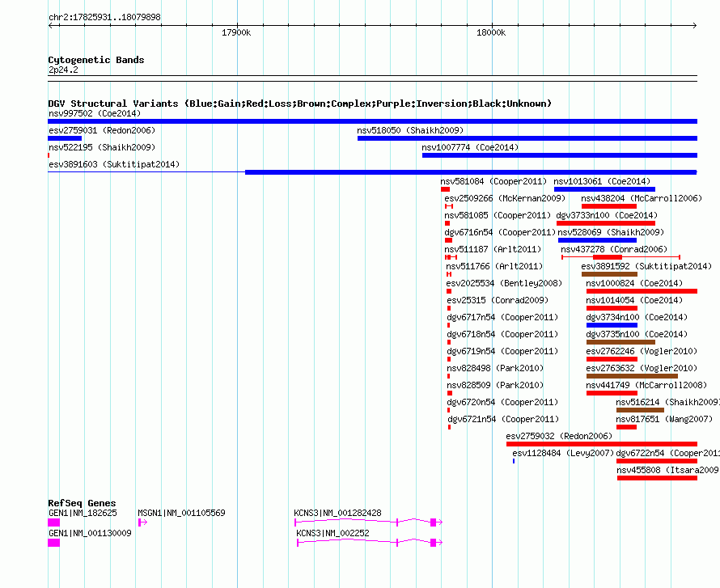Image resolution: width=720 pixels, height=588 pixels.
Task: Click dgv6720n54 (Cooper2011) label
Action: coord(502,402)
